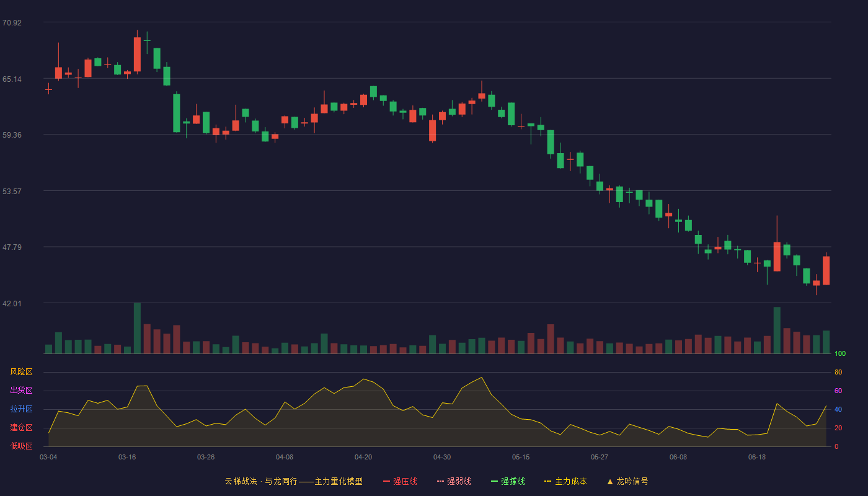Select the last red candlestick on the right

[826, 270]
